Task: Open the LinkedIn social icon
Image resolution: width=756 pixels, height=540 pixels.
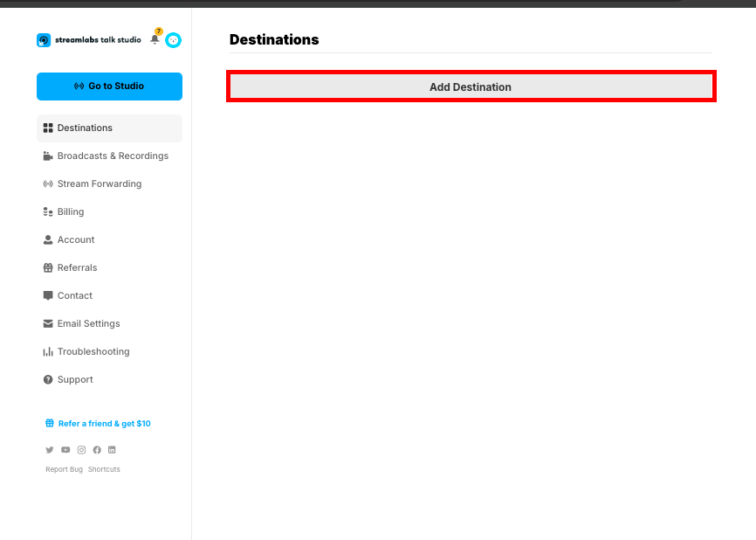Action: pos(112,450)
